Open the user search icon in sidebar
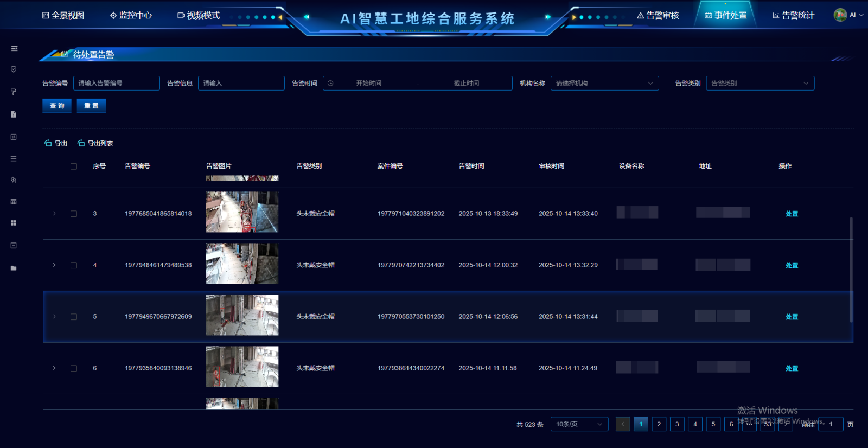The height and width of the screenshot is (448, 868). [x=14, y=180]
